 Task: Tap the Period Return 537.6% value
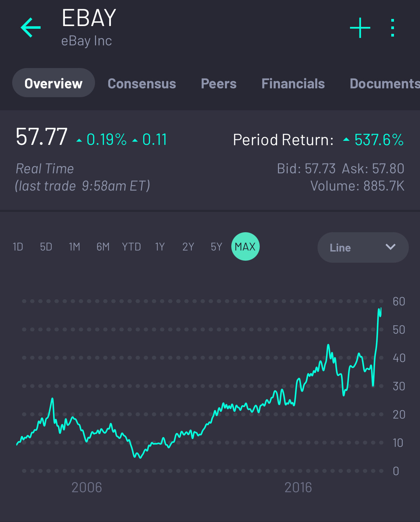click(x=379, y=139)
